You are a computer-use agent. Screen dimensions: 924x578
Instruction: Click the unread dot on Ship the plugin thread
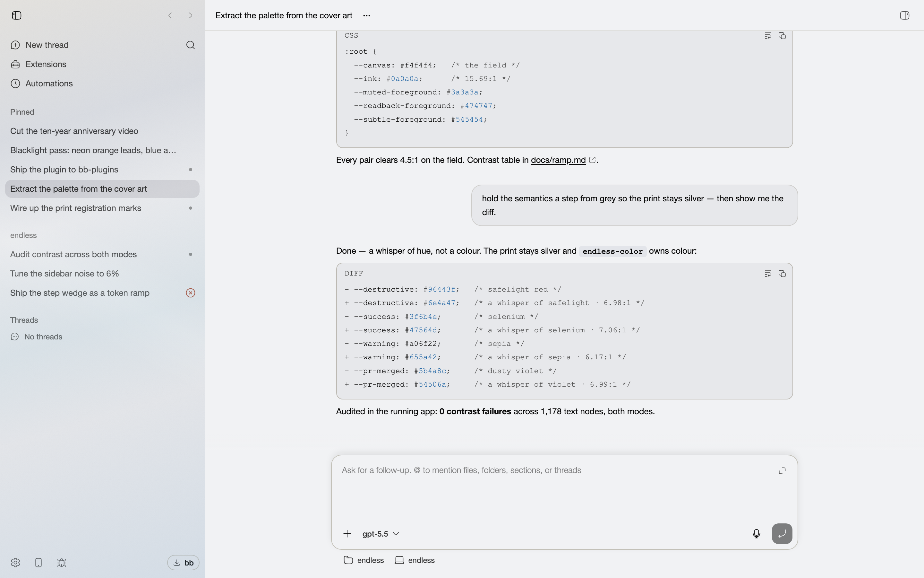(x=190, y=169)
